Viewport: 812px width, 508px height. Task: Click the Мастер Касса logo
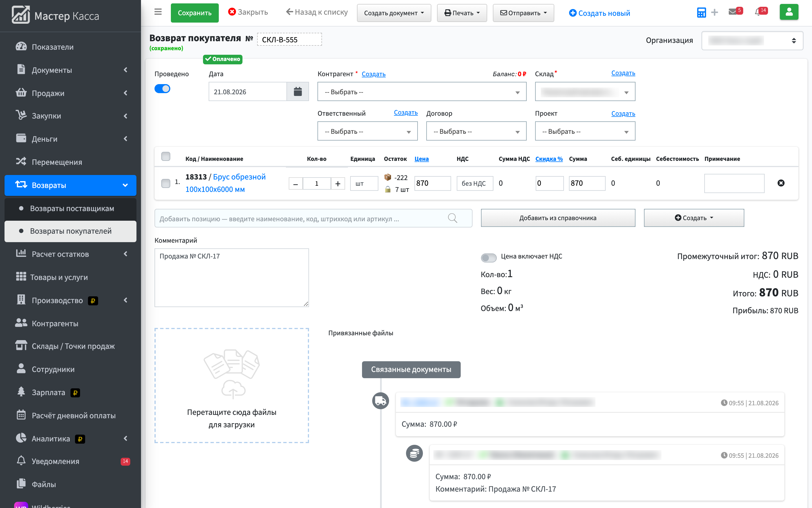tap(55, 16)
